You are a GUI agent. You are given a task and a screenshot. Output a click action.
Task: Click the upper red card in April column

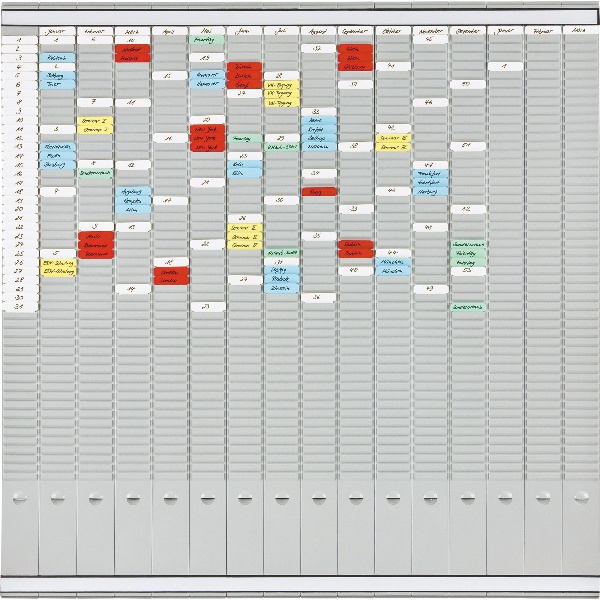click(x=170, y=271)
